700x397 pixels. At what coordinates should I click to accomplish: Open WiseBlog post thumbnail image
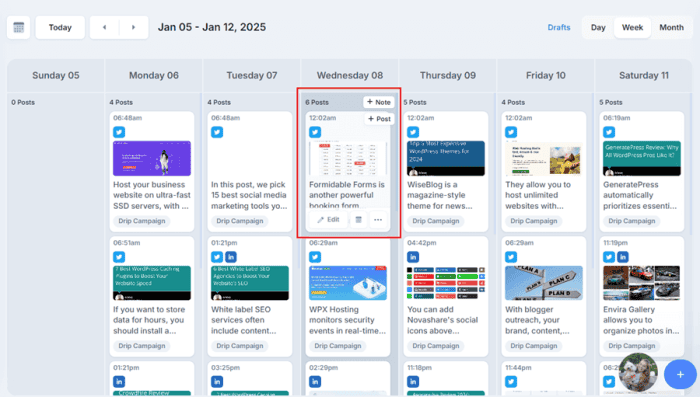pos(446,159)
